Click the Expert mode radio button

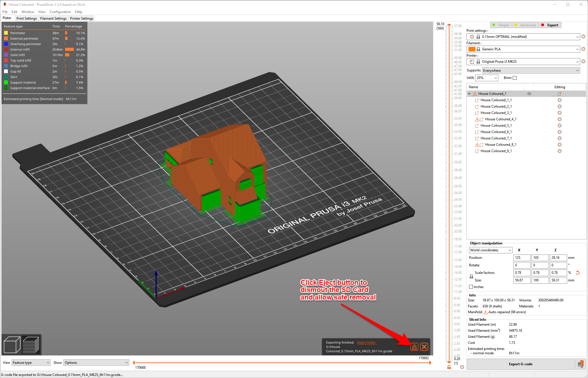click(x=550, y=25)
